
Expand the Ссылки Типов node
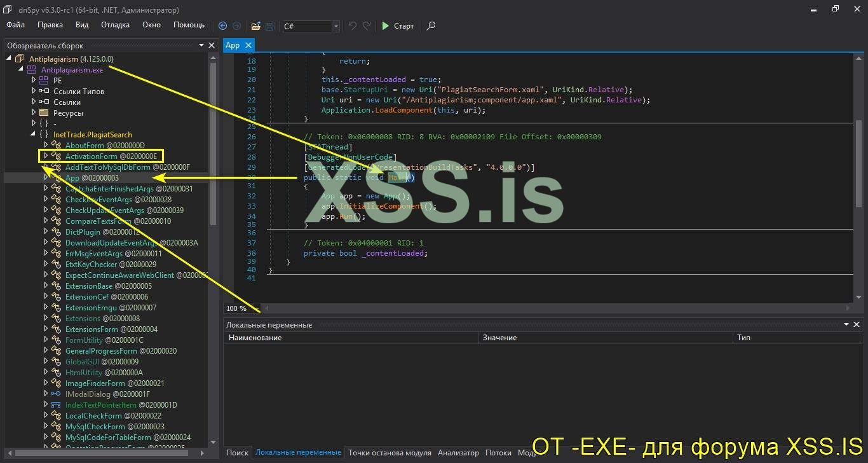(x=34, y=92)
